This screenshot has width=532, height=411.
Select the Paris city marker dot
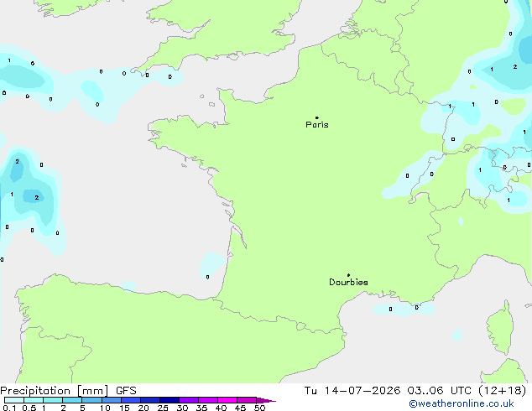click(317, 117)
